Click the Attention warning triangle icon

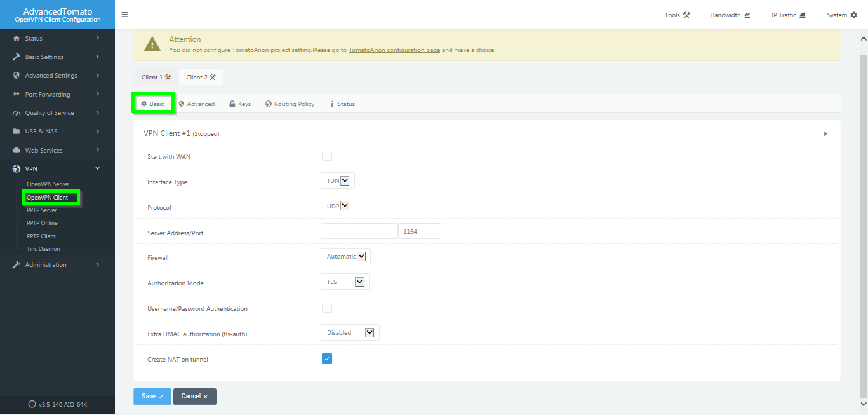click(x=152, y=44)
